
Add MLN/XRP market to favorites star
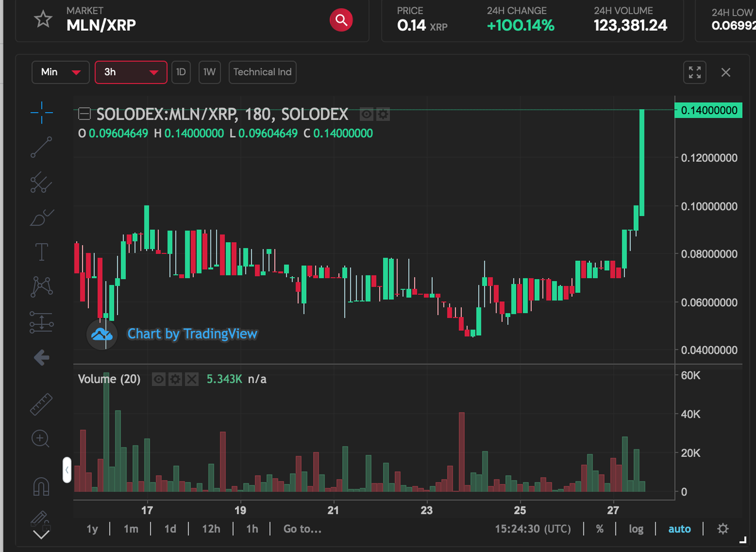pyautogui.click(x=43, y=19)
